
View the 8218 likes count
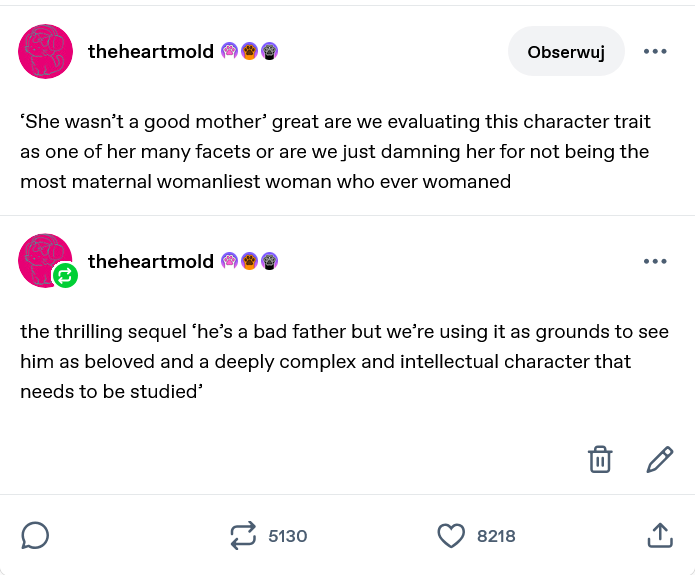point(496,536)
